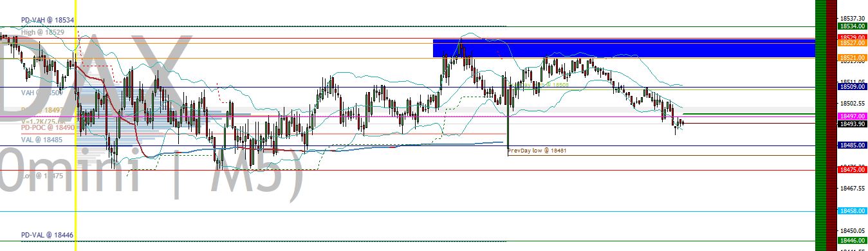The width and height of the screenshot is (868, 251).
Task: Click the dark red vertical bar beside price axis
Action: tap(831, 126)
